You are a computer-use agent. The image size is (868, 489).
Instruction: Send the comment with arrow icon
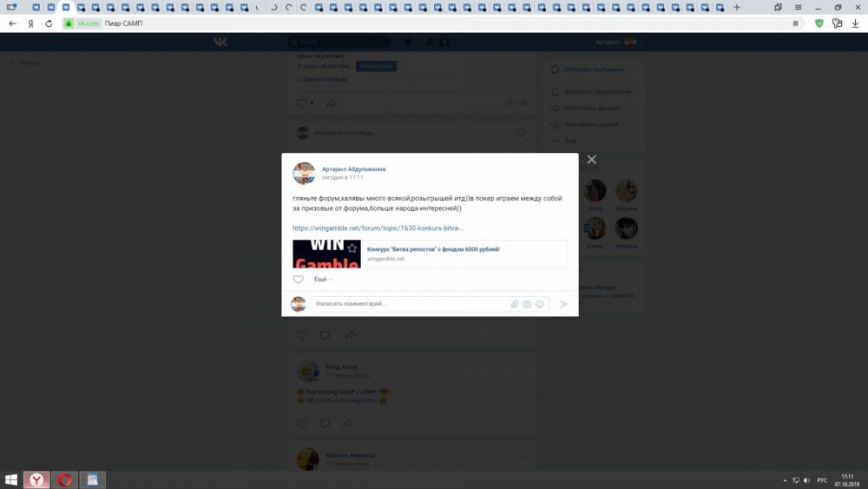tap(563, 304)
